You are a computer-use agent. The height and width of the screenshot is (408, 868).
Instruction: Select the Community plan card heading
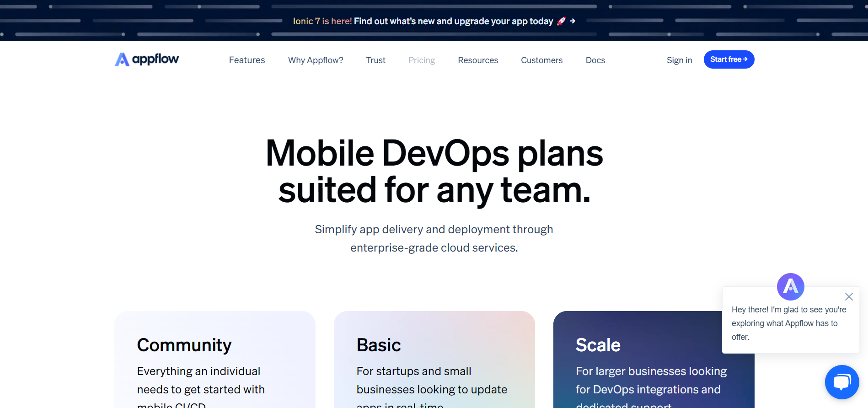pyautogui.click(x=184, y=345)
